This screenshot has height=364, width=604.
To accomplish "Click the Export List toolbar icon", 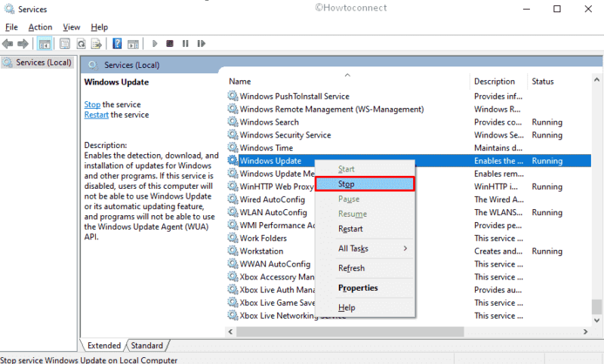I will (x=96, y=44).
